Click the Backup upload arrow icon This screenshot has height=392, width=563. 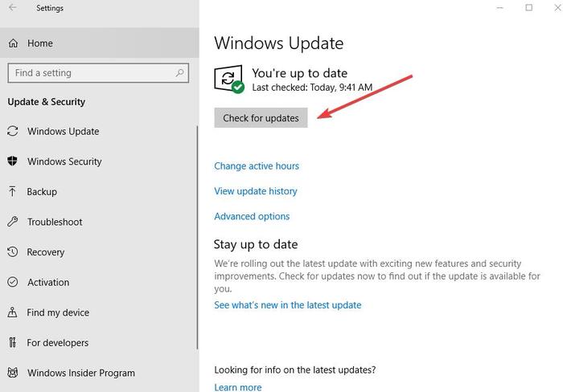13,191
